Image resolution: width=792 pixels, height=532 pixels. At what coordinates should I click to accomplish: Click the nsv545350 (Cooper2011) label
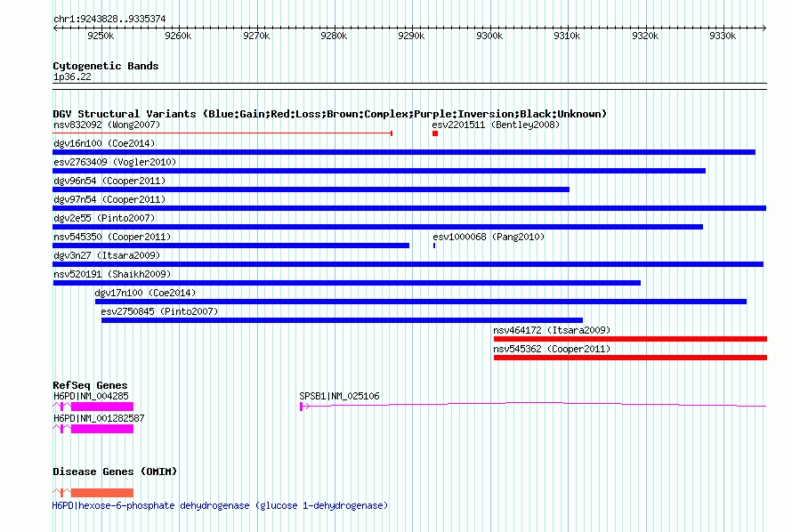pyautogui.click(x=112, y=237)
